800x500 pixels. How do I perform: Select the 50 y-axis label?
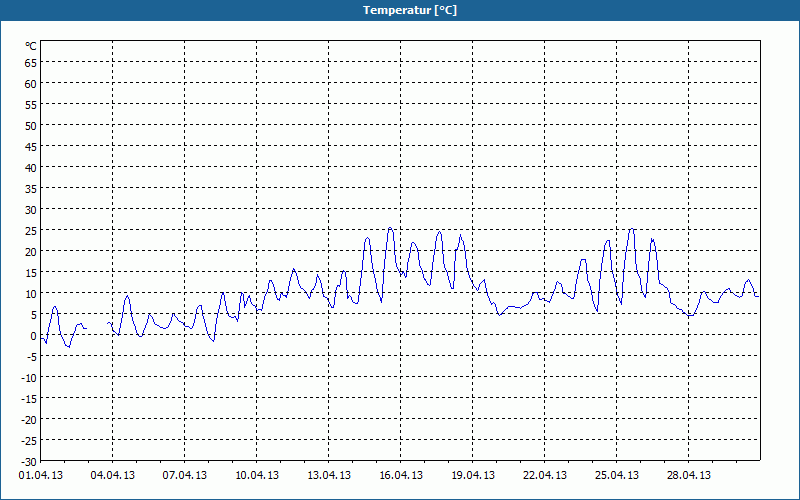click(x=31, y=126)
